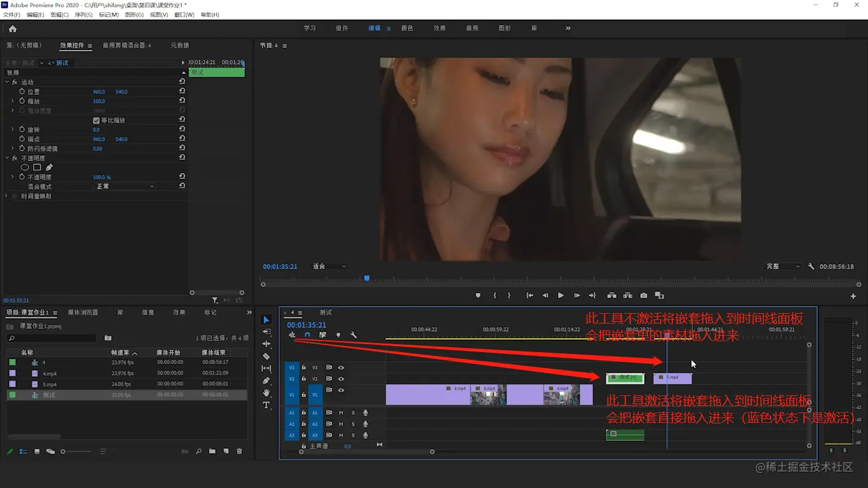Screen dimensions: 868x488
Task: Select the Track Select Forward tool
Action: click(x=266, y=332)
